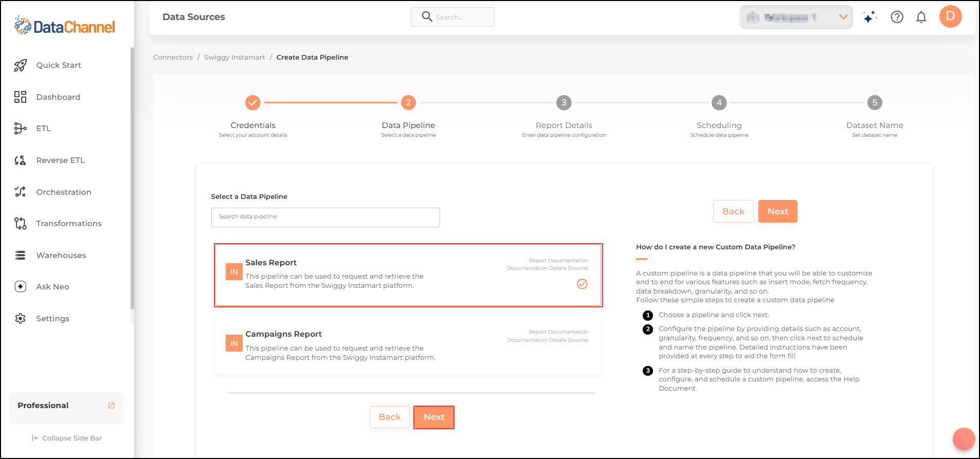Click the bottom Next button
Viewport: 980px width, 459px height.
click(x=434, y=417)
